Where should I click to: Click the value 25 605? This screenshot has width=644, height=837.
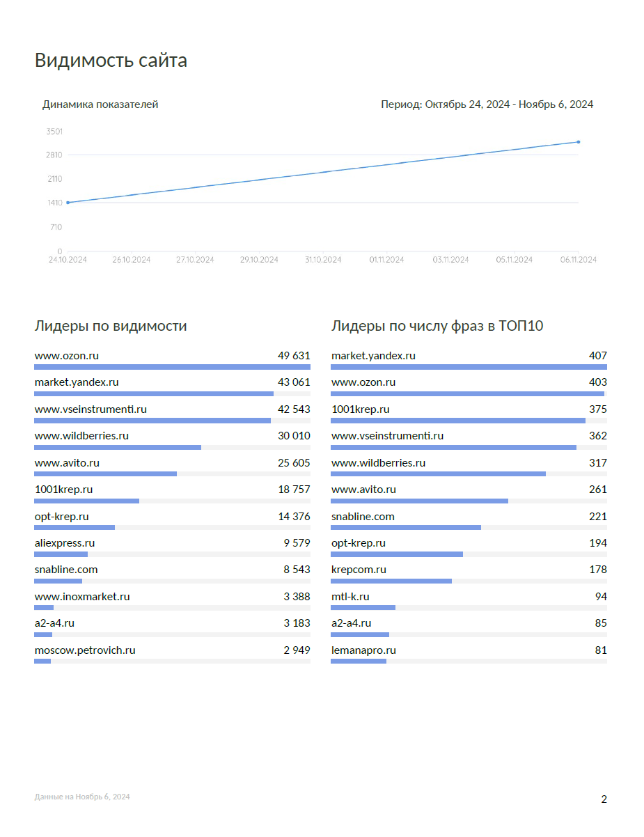coord(294,462)
